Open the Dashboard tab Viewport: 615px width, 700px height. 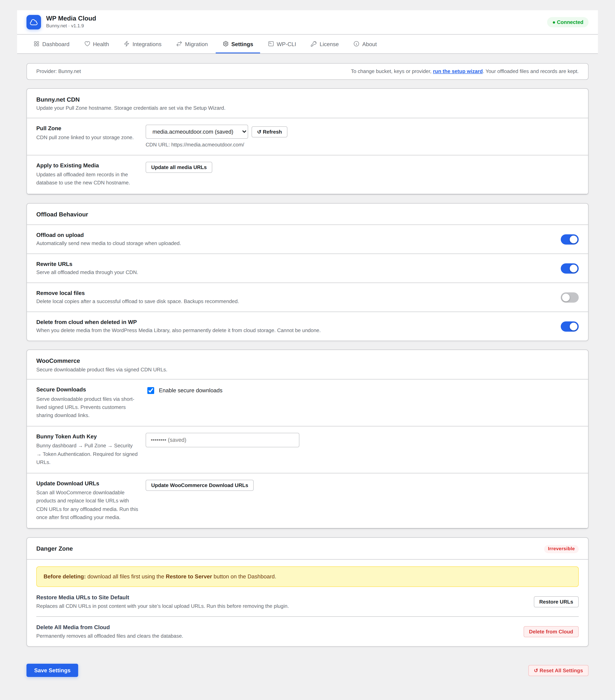(52, 44)
